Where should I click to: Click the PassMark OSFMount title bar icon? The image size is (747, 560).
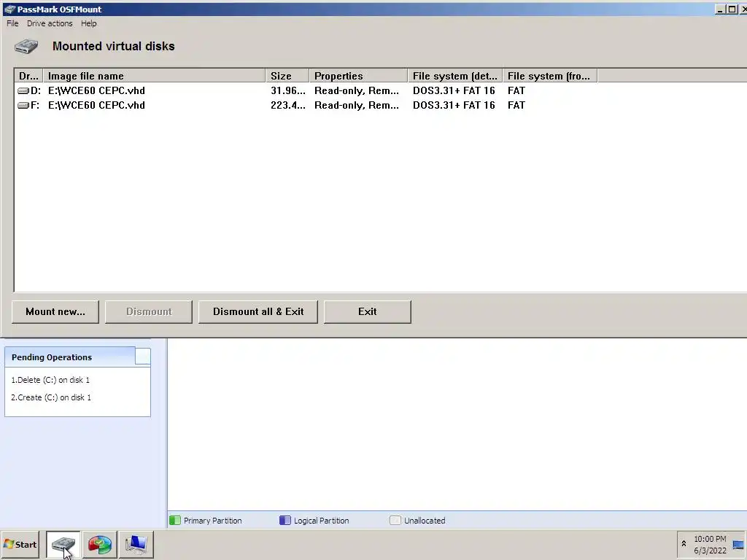pyautogui.click(x=9, y=9)
